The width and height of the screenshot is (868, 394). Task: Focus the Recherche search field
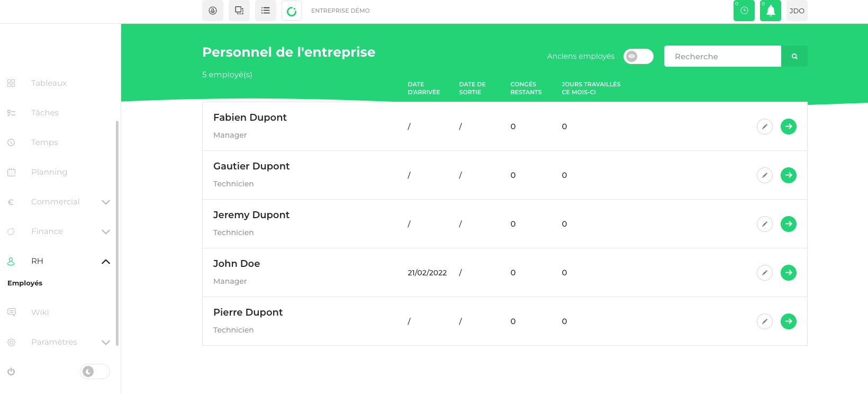pos(722,56)
